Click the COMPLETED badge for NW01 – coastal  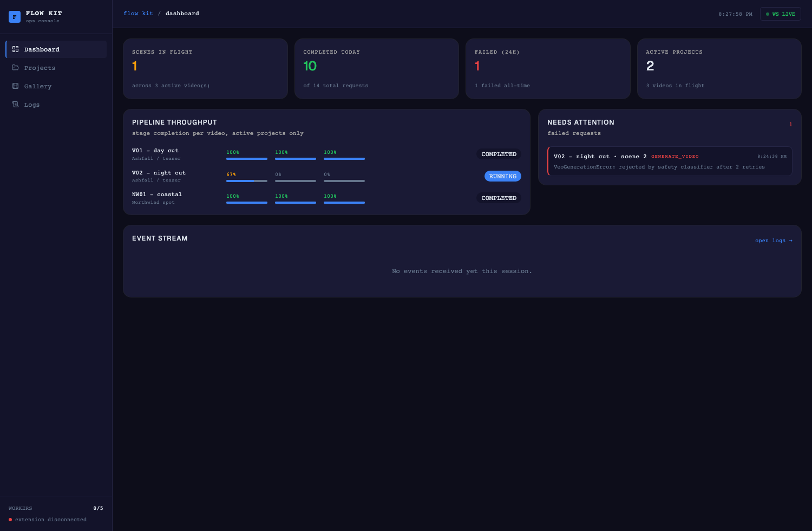coord(499,198)
